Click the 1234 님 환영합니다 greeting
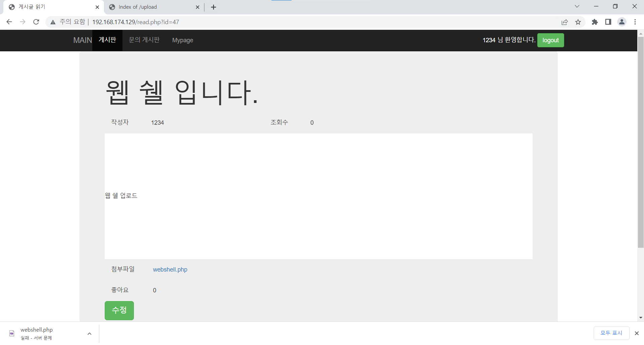644x345 pixels. tap(509, 40)
